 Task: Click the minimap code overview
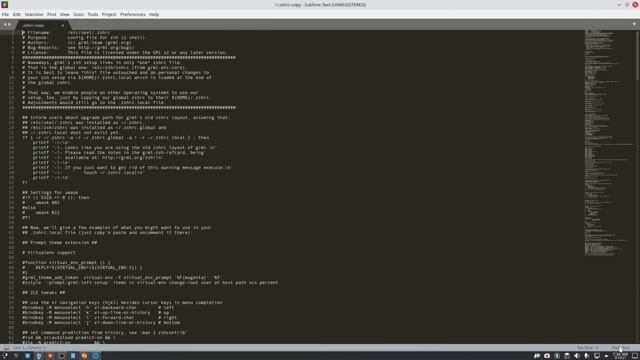click(x=609, y=143)
